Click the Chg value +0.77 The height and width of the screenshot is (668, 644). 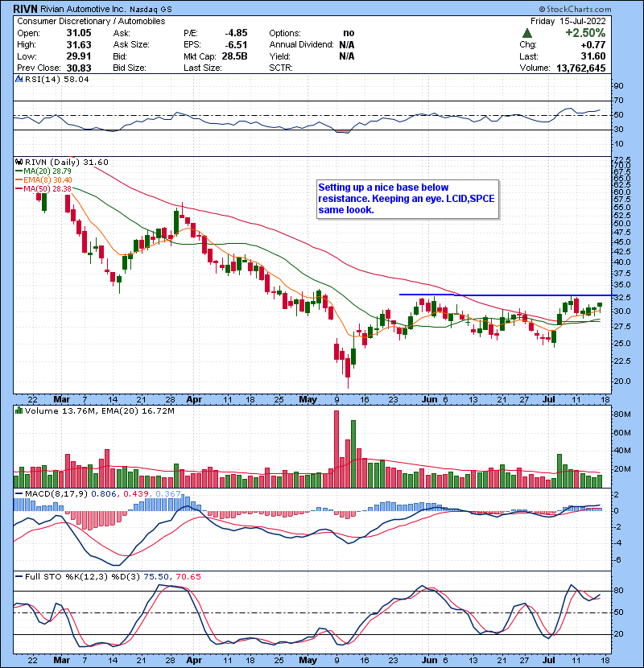[592, 45]
